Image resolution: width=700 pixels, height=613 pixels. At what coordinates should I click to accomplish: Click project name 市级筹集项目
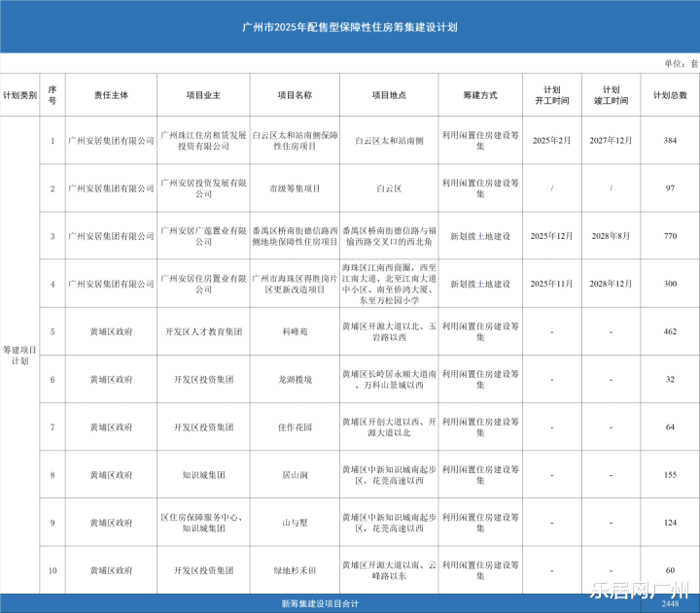pyautogui.click(x=295, y=188)
